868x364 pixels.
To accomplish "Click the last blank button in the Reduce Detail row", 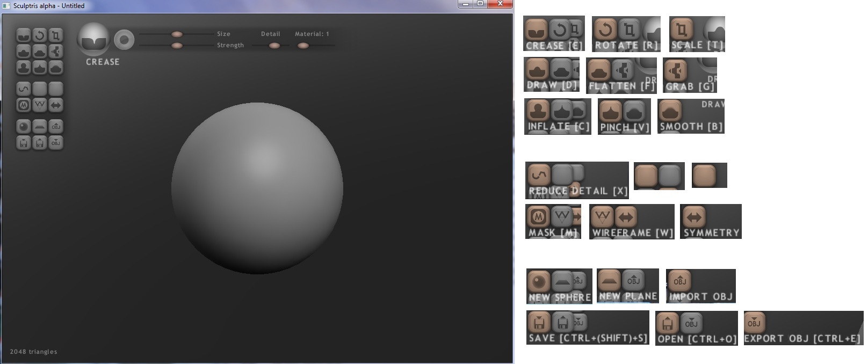I will click(x=56, y=89).
